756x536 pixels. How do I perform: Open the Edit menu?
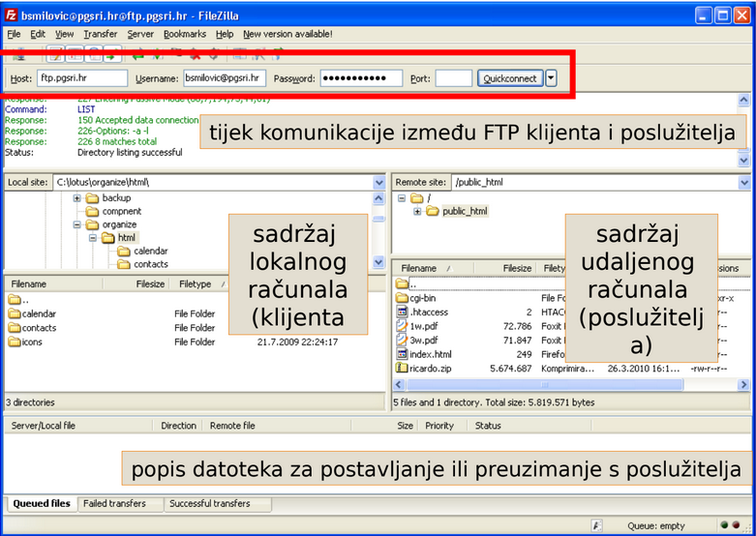(38, 34)
